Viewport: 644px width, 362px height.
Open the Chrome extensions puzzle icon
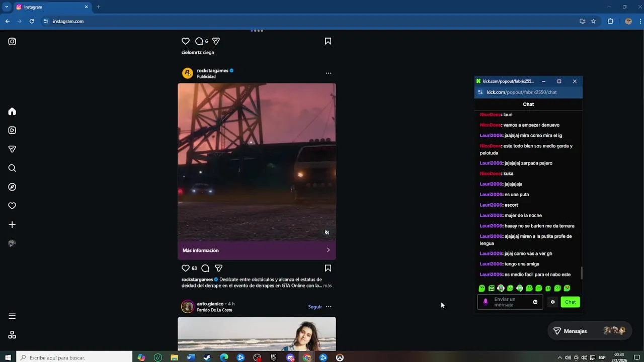pos(610,21)
